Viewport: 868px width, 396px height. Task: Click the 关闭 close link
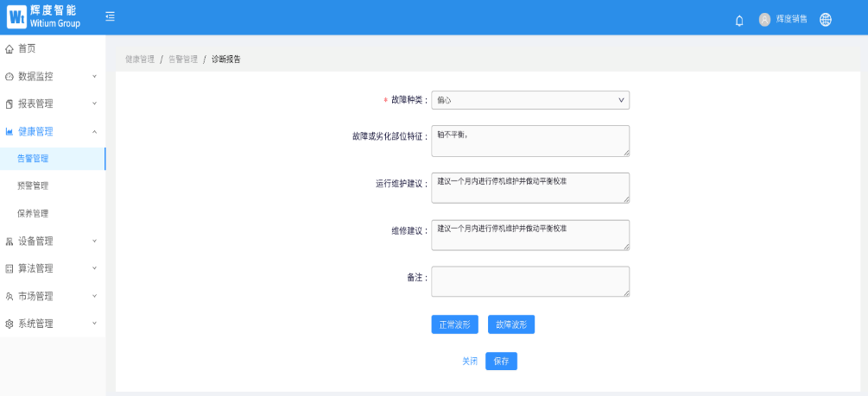[470, 361]
